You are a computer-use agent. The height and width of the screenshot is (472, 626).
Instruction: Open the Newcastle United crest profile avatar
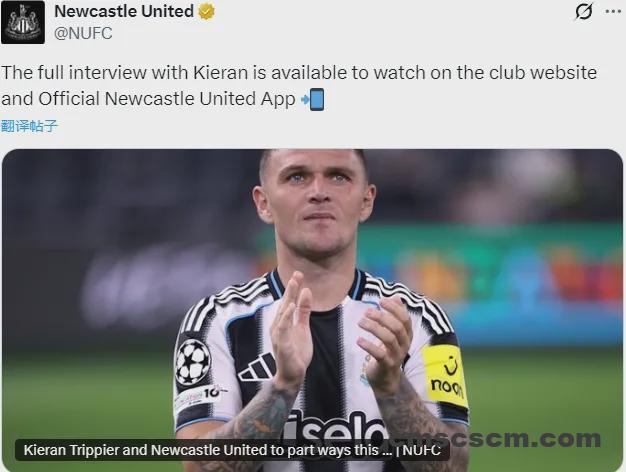(x=23, y=22)
